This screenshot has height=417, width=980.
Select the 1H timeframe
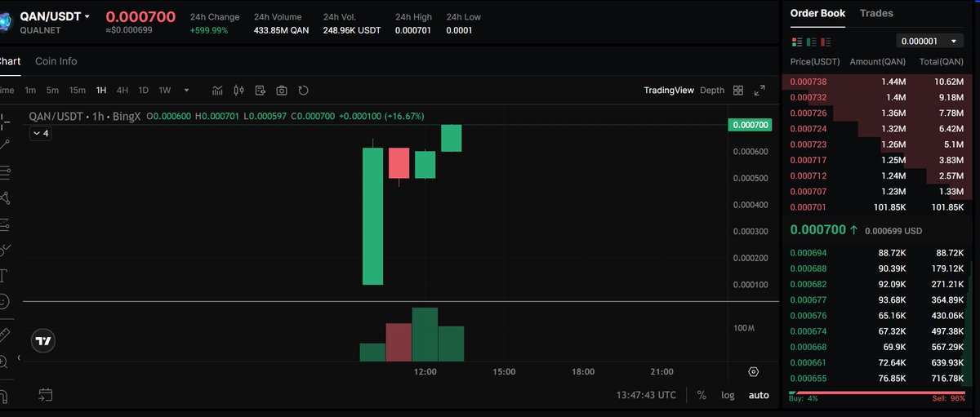[x=101, y=90]
